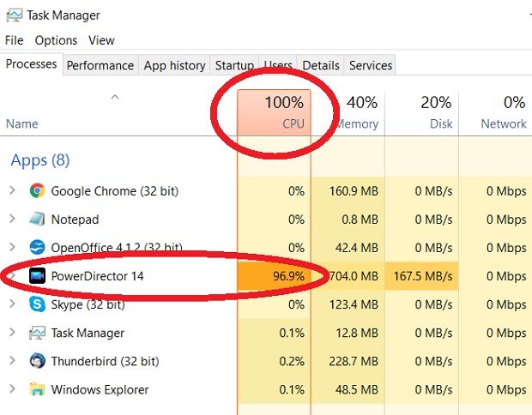Sort by the CPU column header
Image resolution: width=532 pixels, height=415 pixels.
click(x=274, y=112)
